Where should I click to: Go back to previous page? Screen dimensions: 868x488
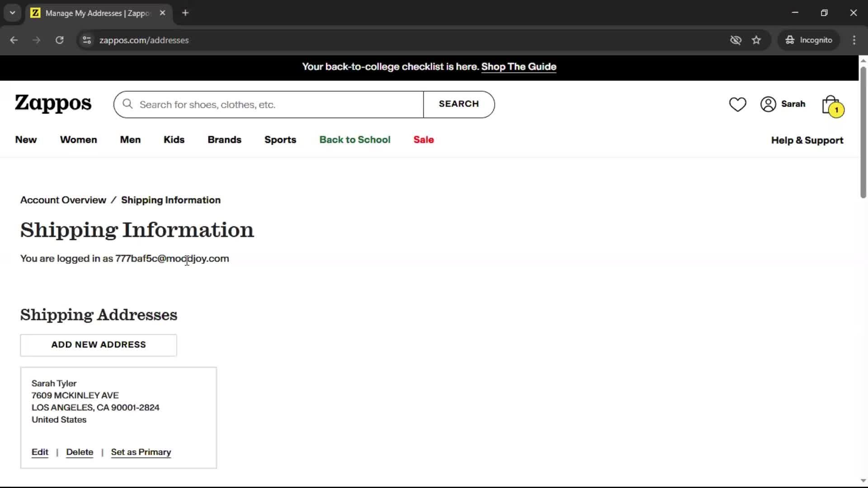tap(14, 40)
